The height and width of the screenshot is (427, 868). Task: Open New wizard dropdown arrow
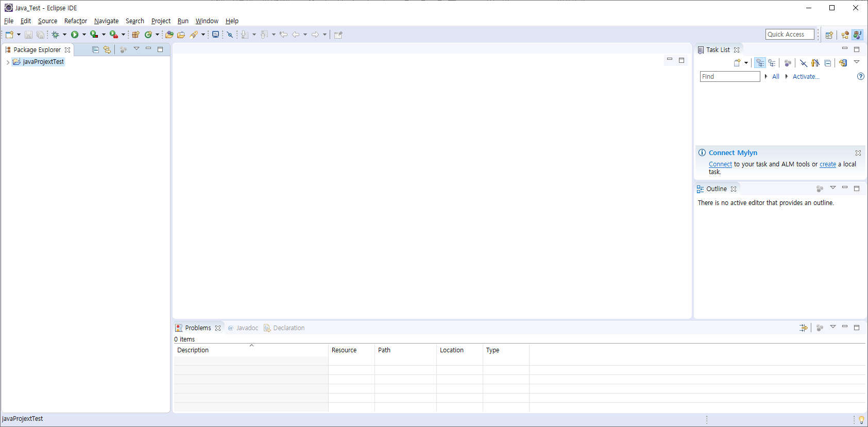[x=19, y=35]
